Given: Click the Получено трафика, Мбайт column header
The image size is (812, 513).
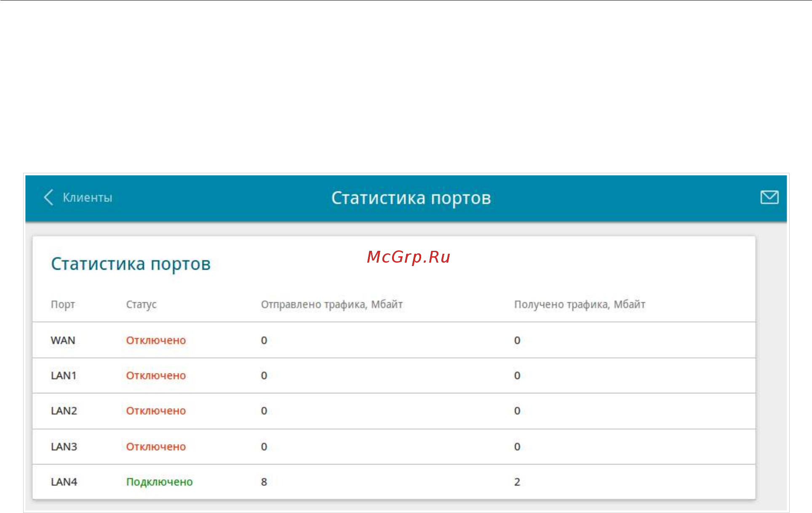Looking at the screenshot, I should [x=580, y=304].
